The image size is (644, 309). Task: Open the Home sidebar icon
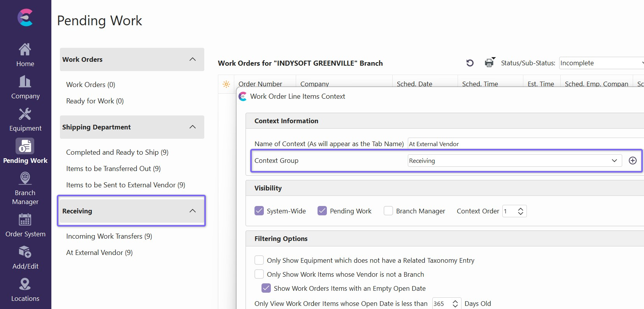25,50
